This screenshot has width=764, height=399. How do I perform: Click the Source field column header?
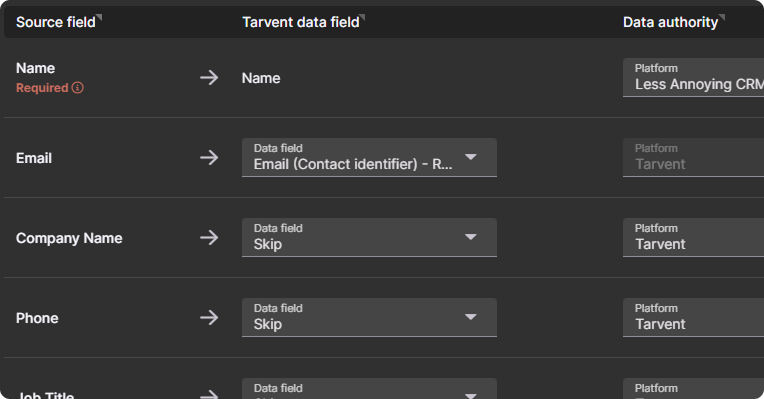point(56,22)
